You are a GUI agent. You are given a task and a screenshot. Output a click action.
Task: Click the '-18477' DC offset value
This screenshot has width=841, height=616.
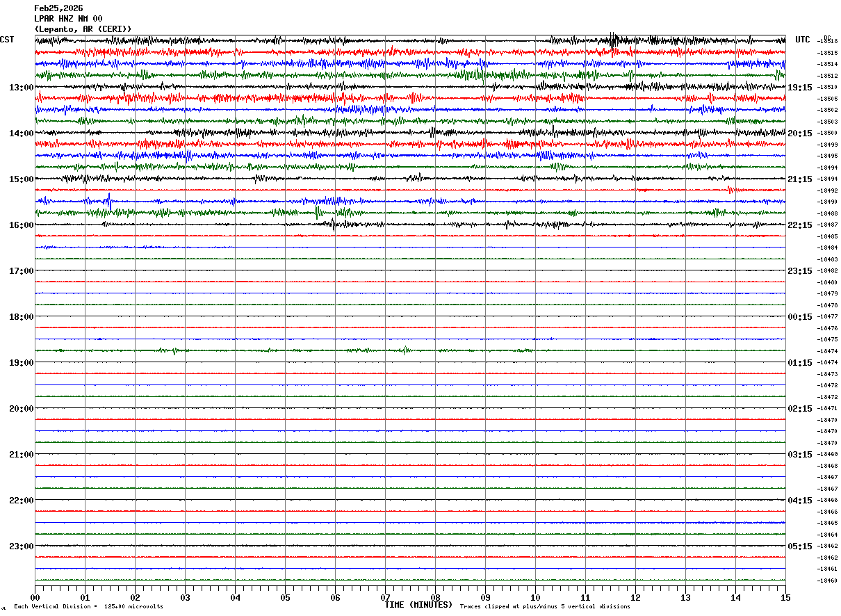click(x=827, y=317)
